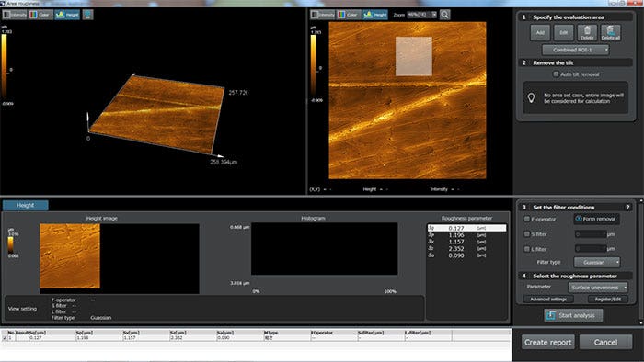Screen dimensions: 644x362
Task: Select the Sq 0.127 roughness row
Action: point(466,228)
